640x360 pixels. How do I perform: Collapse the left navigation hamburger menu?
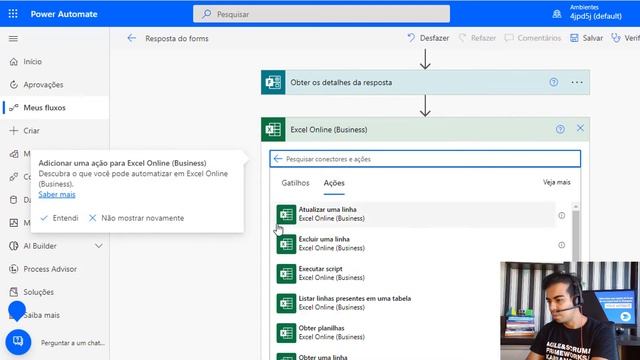(13, 38)
